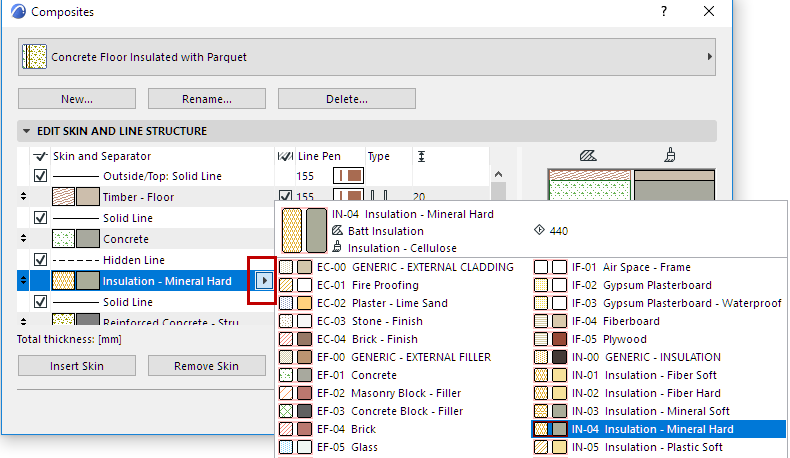Choose EF-04 Brick material

(404, 429)
